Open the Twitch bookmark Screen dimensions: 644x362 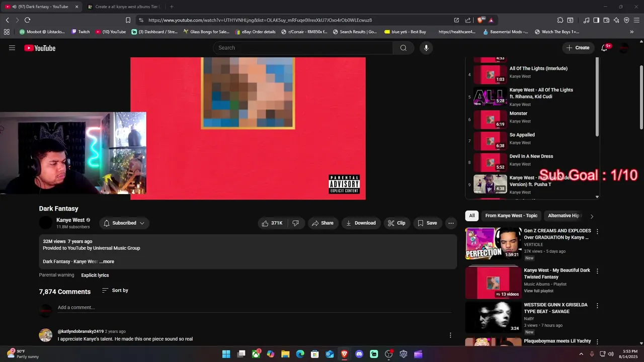click(80, 32)
